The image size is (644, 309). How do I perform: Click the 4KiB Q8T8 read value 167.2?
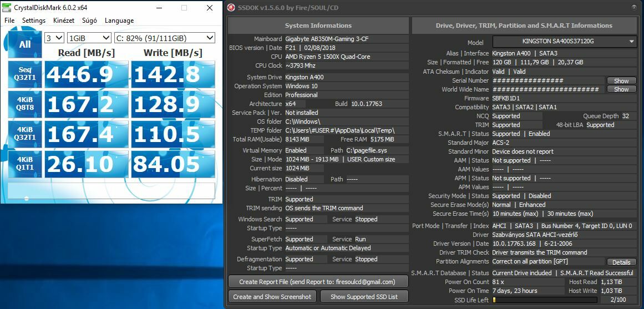tap(87, 104)
